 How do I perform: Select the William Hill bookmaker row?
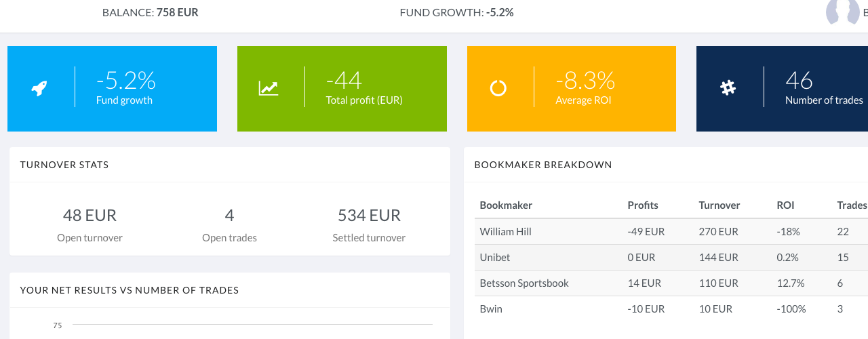(x=505, y=232)
